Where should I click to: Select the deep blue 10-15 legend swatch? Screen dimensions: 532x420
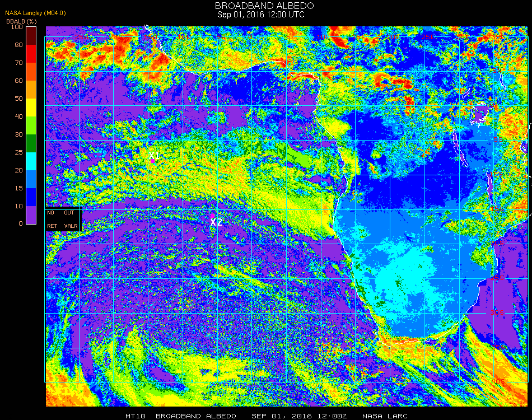click(31, 197)
